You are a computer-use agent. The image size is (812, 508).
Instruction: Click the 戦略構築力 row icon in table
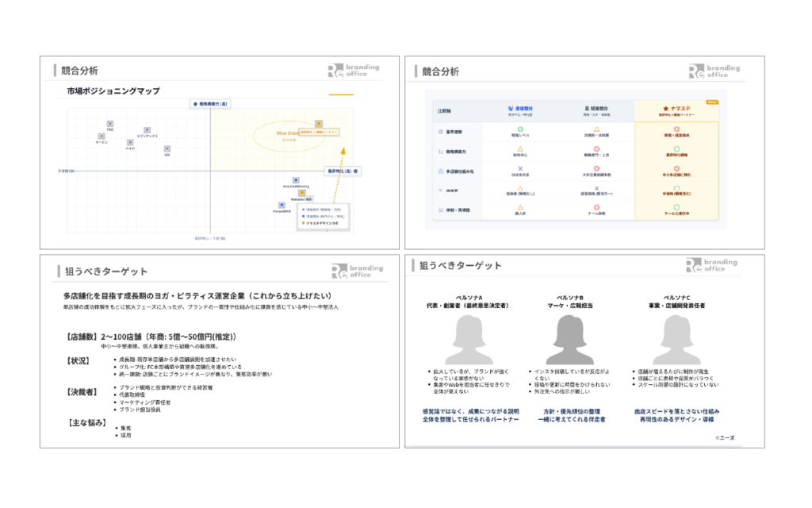(441, 152)
